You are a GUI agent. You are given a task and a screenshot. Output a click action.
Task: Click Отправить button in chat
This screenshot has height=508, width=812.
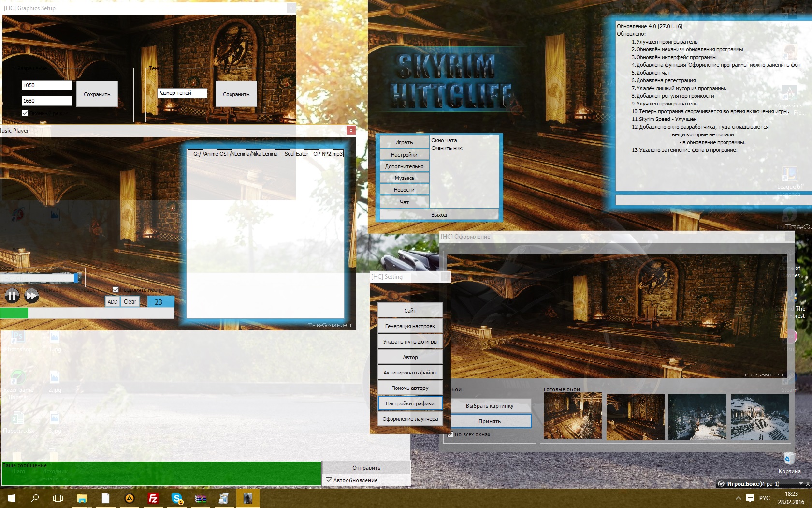pos(366,468)
